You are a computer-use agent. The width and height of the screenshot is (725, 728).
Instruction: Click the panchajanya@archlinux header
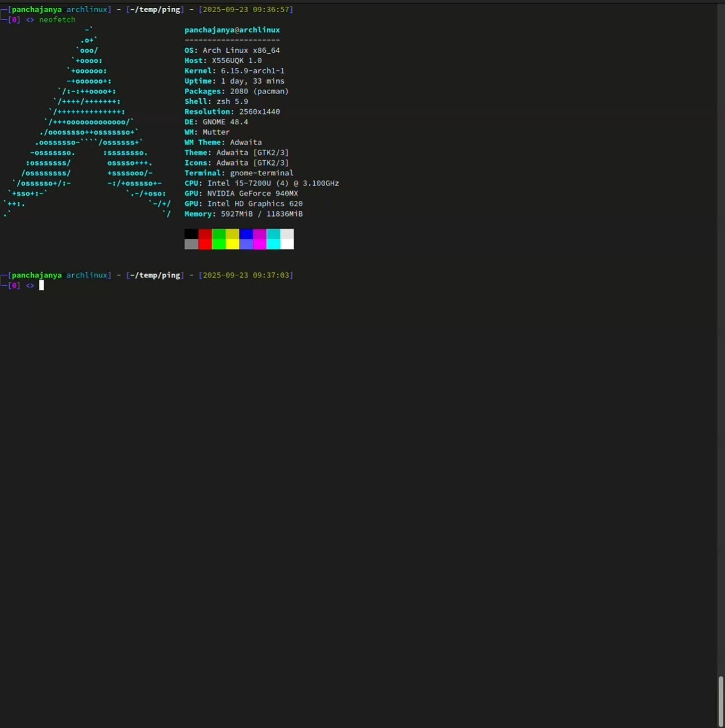(x=232, y=30)
